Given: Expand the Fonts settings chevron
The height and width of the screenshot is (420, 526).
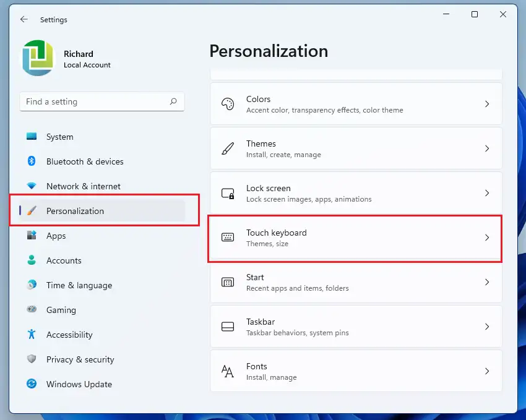Looking at the screenshot, I should [487, 371].
